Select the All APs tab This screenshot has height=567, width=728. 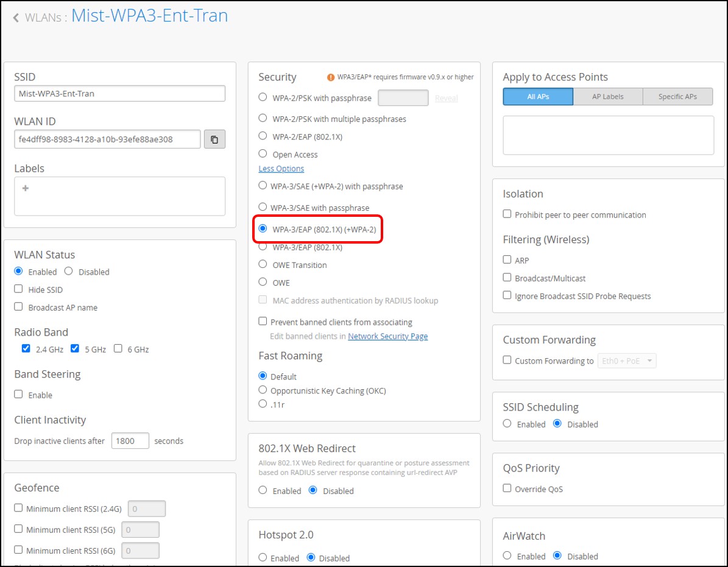tap(538, 96)
